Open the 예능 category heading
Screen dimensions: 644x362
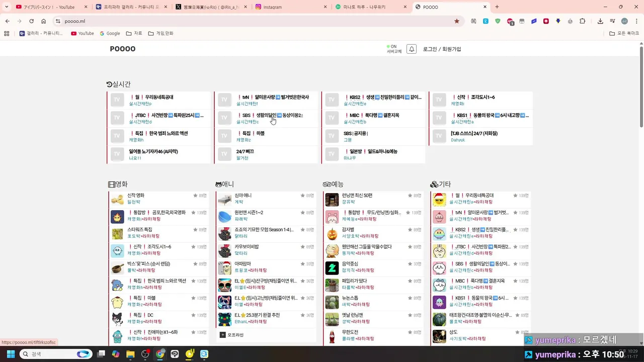[333, 185]
